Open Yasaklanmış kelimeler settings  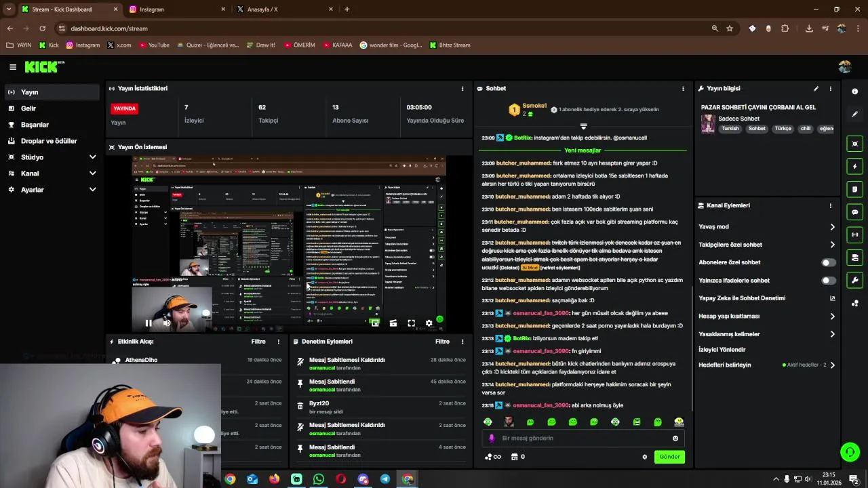click(767, 334)
